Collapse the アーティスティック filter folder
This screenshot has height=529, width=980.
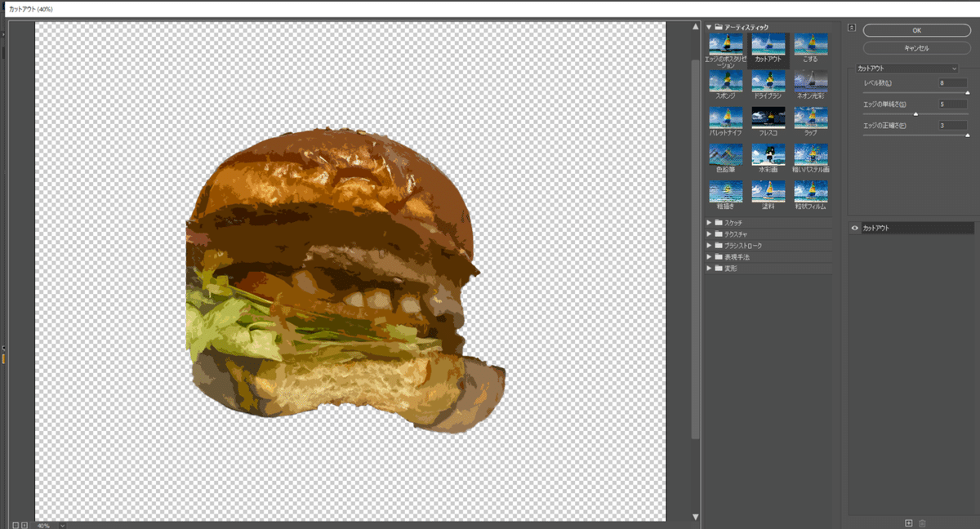click(x=710, y=27)
